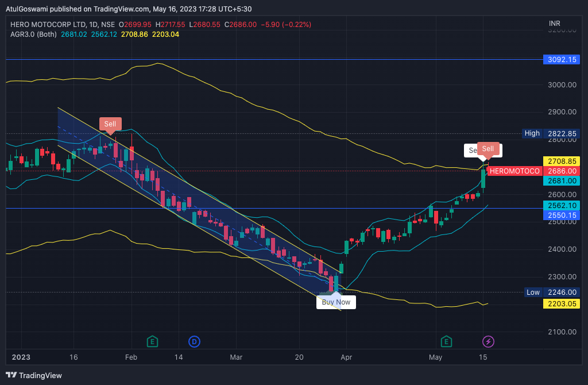Viewport: 588px width, 385px height.
Task: Click the Apr label on time axis
Action: (346, 357)
